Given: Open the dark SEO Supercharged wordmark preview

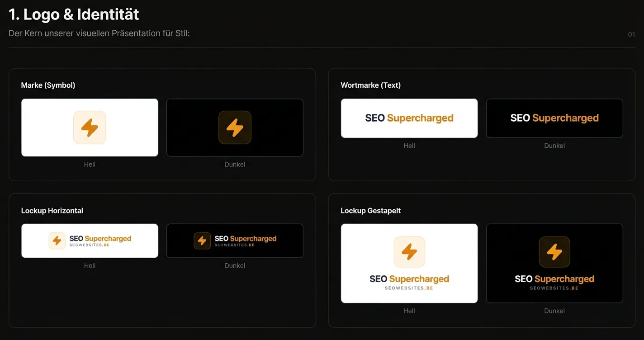Looking at the screenshot, I should [554, 118].
